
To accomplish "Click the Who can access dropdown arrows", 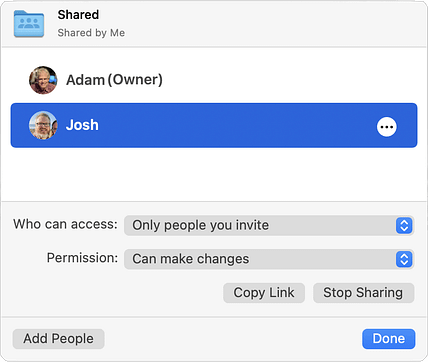I will pyautogui.click(x=404, y=225).
